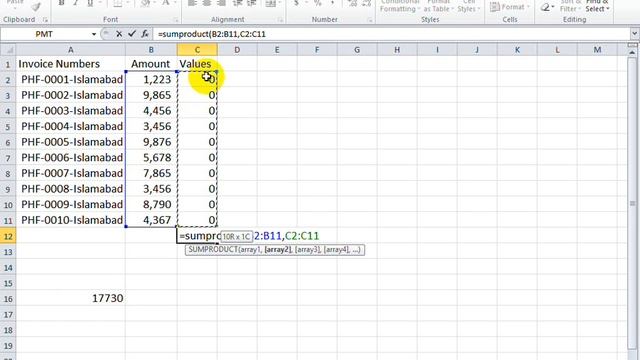Screen dimensions: 640x360
Task: Click the Format Painter brush icon
Action: pyautogui.click(x=37, y=6)
